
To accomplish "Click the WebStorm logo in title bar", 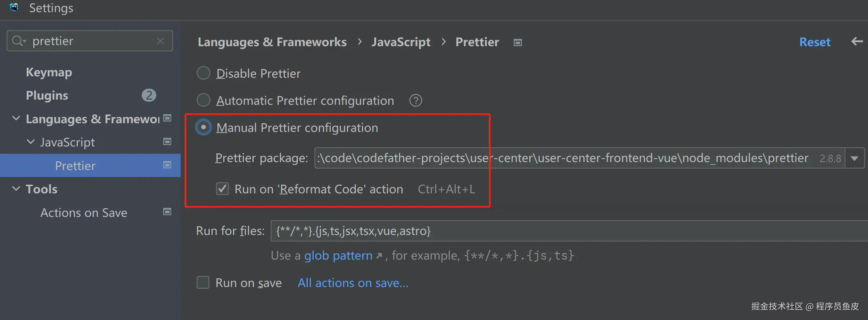I will pyautogui.click(x=14, y=8).
